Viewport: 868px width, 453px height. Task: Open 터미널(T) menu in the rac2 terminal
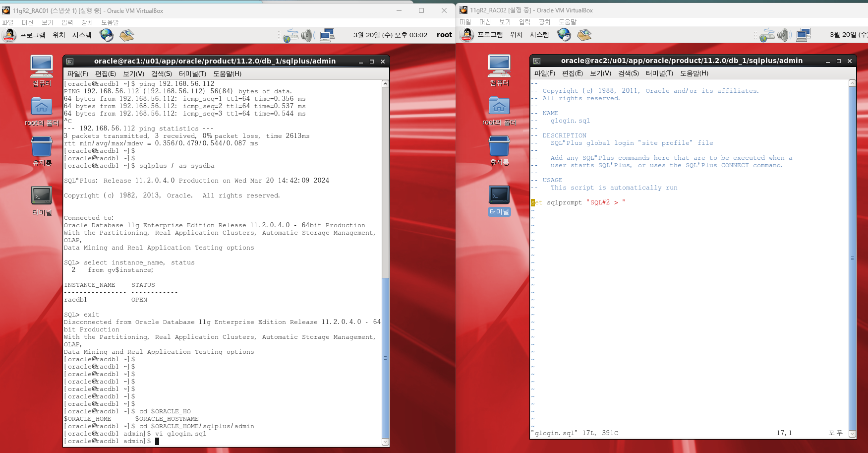pos(659,73)
